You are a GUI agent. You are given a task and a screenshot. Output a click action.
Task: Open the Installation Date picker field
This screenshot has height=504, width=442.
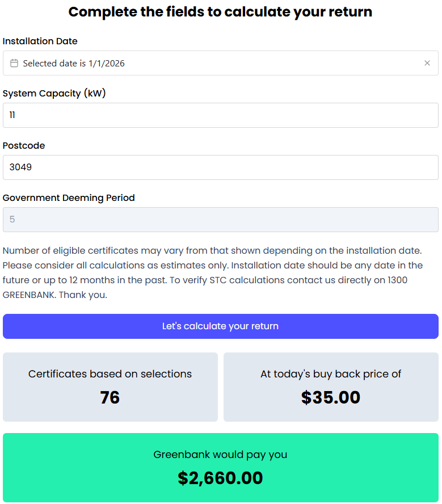click(x=216, y=64)
